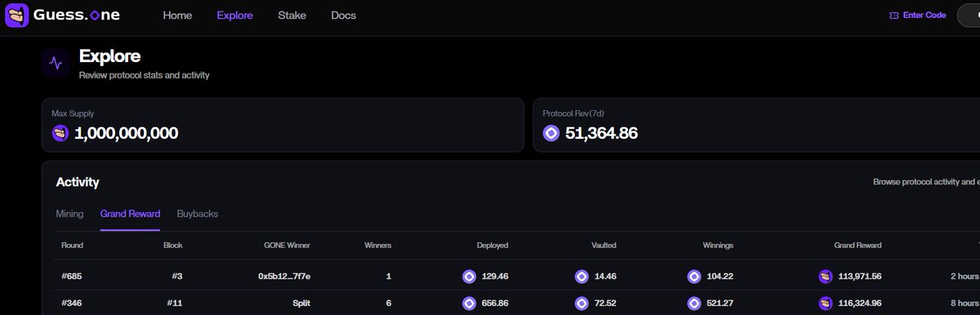Click the Block column header
980x315 pixels.
click(173, 245)
